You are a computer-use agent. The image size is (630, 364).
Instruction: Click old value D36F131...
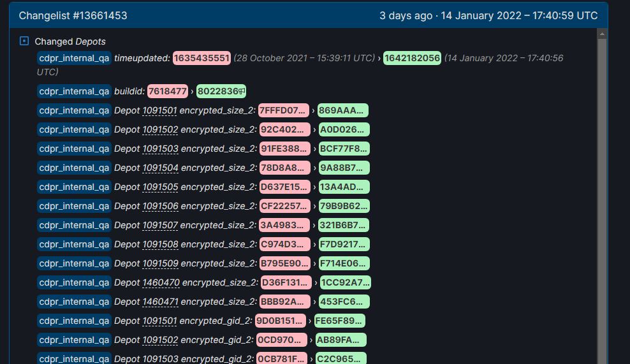click(x=286, y=282)
